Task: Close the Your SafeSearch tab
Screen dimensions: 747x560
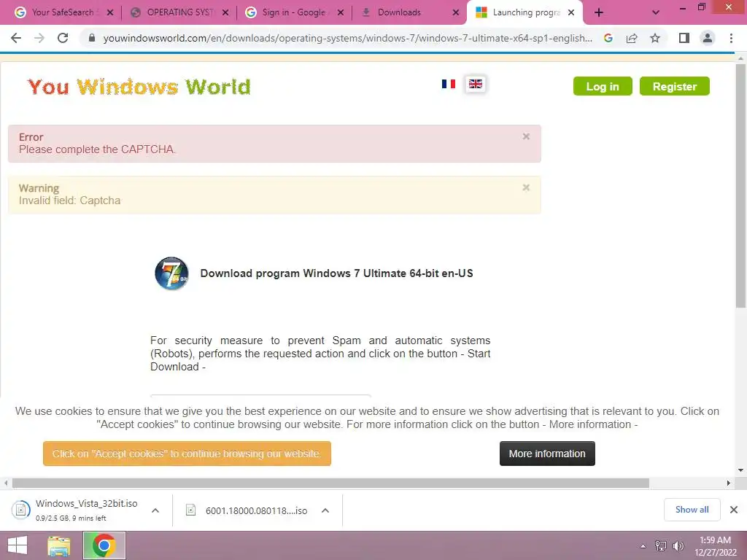Action: [x=110, y=12]
